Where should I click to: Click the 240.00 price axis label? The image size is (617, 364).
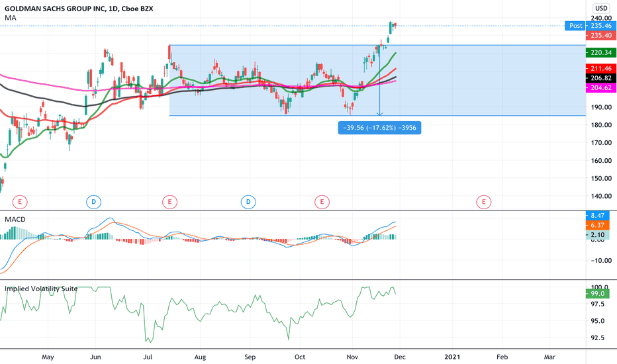point(601,18)
